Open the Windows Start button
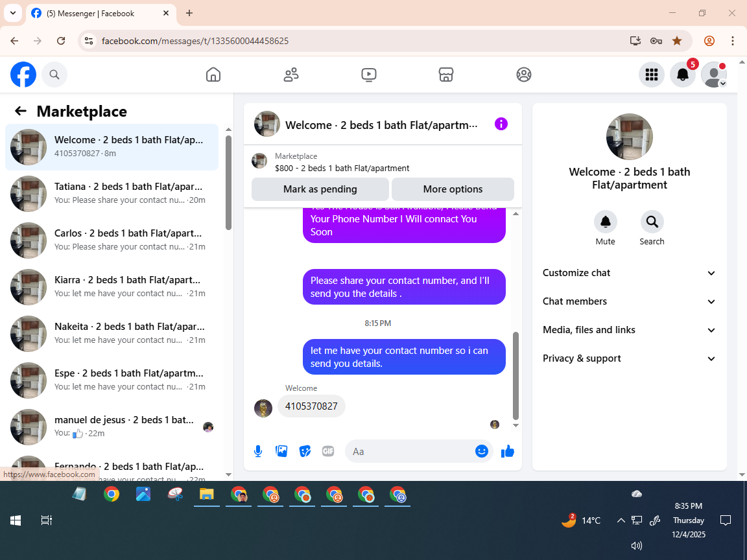The image size is (747, 560). point(16,520)
